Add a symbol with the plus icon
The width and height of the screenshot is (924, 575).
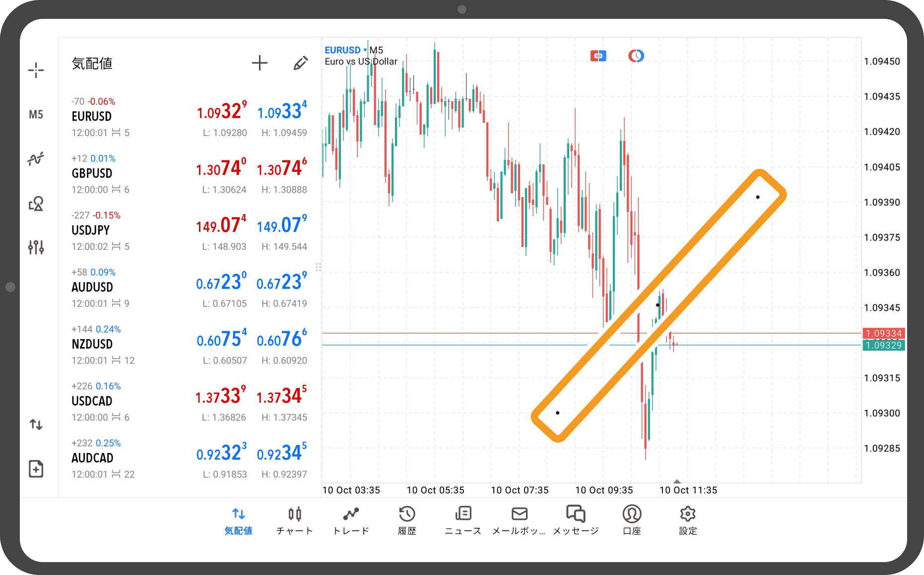tap(260, 63)
